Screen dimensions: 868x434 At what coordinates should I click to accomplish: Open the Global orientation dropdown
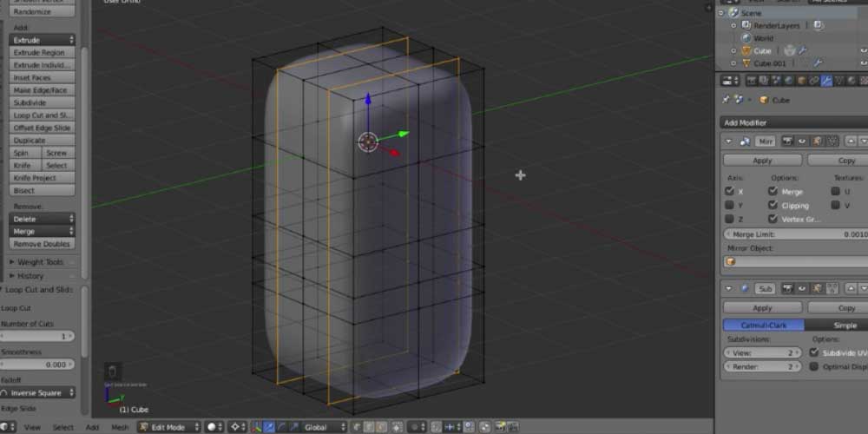pyautogui.click(x=321, y=427)
